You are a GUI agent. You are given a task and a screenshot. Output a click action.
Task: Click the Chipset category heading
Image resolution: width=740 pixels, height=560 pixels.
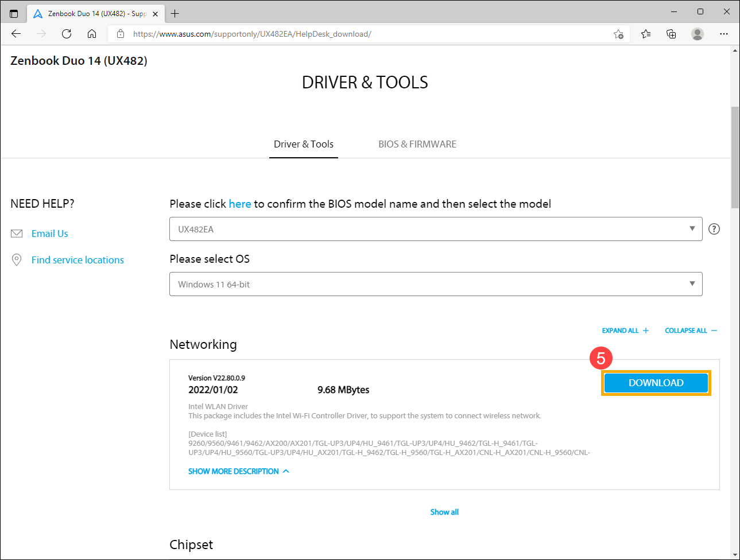(x=191, y=545)
